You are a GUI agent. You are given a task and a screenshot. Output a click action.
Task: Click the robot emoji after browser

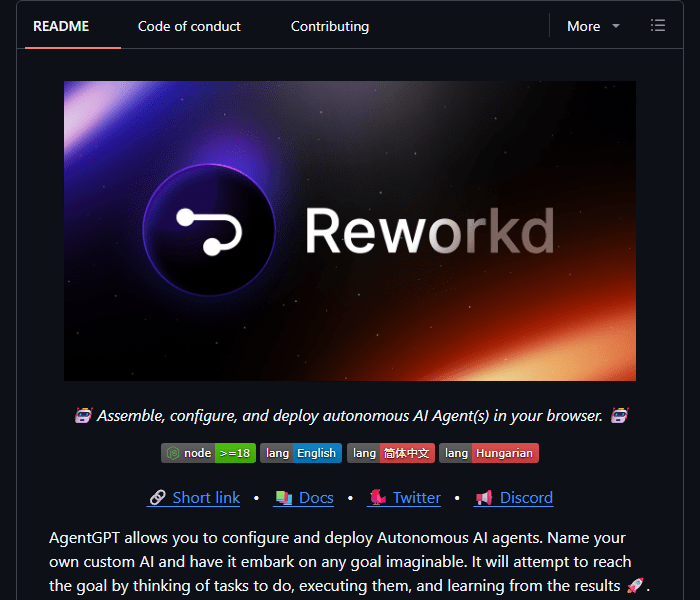tap(620, 415)
